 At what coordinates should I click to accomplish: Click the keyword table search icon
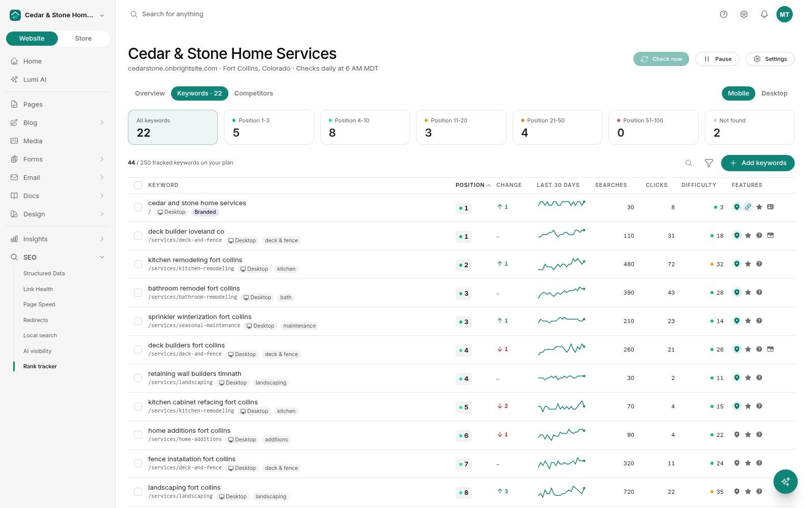tap(689, 163)
